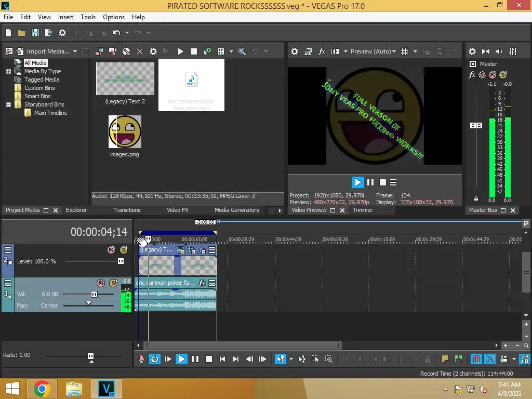Solo video track 2

click(124, 250)
